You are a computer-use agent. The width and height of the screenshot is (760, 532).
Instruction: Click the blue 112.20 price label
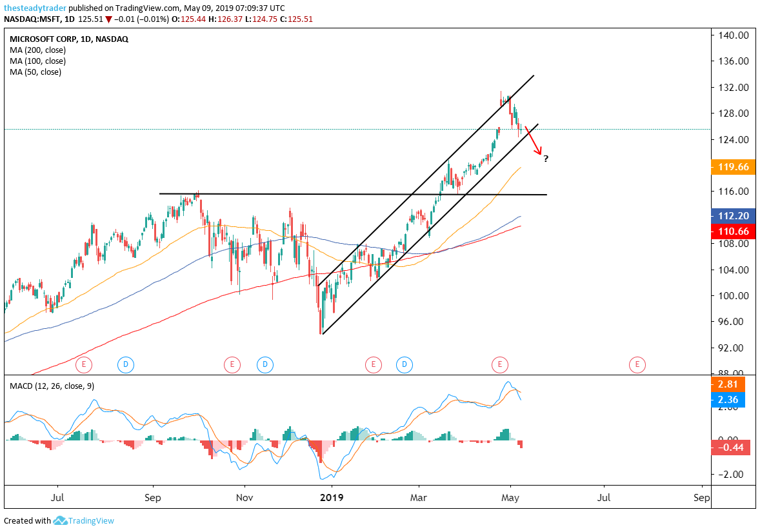pos(733,216)
